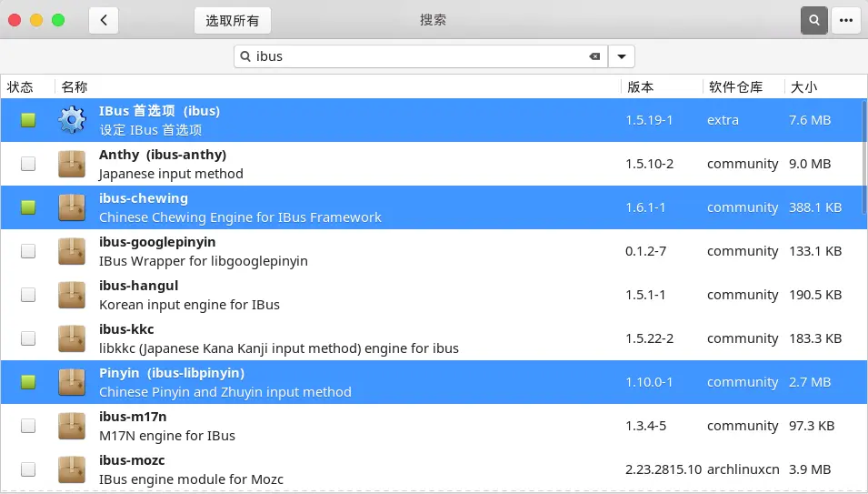
Task: Click the IBus 首选项 gear icon
Action: pyautogui.click(x=72, y=119)
